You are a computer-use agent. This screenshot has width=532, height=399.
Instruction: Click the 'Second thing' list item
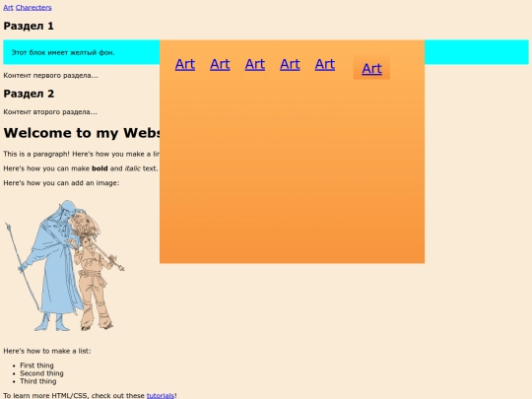pos(41,373)
